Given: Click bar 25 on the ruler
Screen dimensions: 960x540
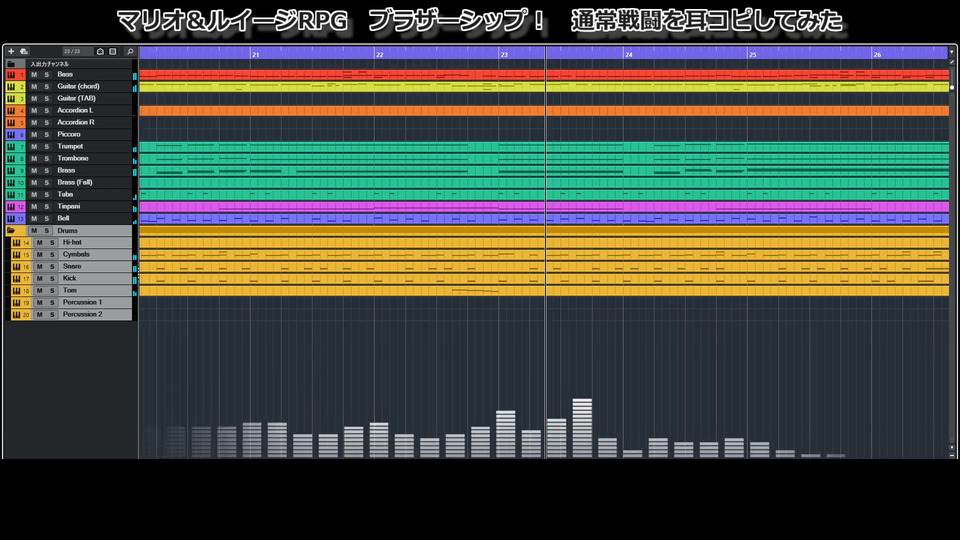Looking at the screenshot, I should point(752,54).
